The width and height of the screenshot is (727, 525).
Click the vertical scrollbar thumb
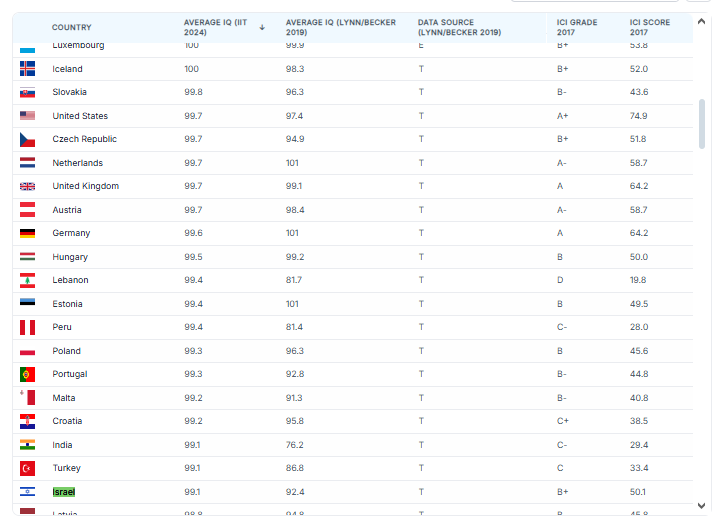(702, 124)
